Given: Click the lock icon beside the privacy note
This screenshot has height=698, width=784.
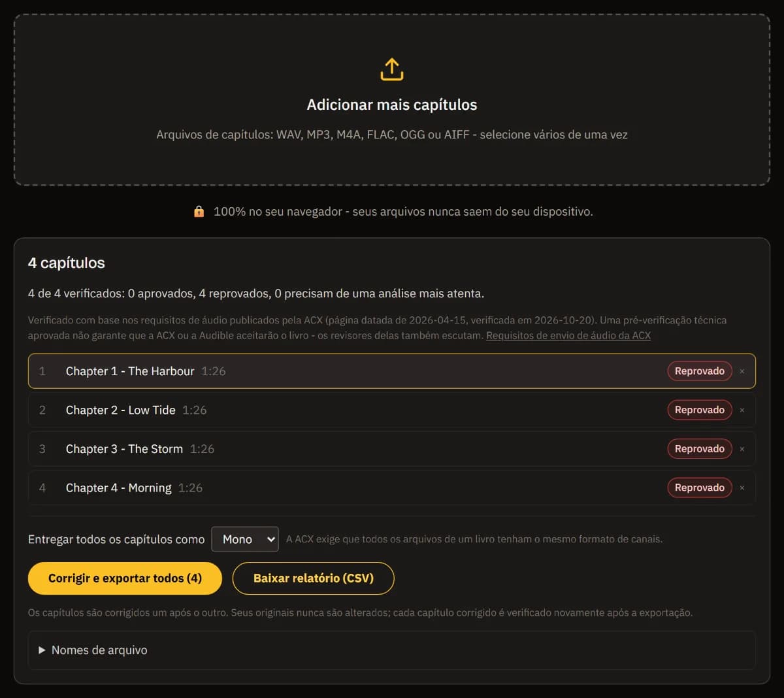Looking at the screenshot, I should 199,212.
